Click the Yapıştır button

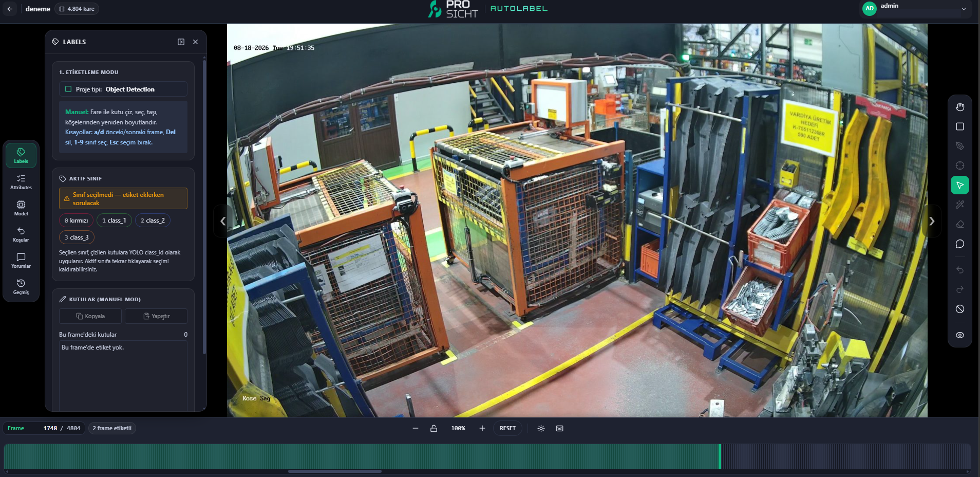[156, 316]
